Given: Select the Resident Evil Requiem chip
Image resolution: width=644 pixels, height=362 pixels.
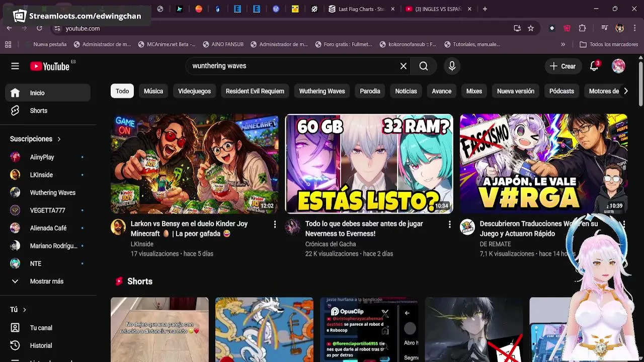Looking at the screenshot, I should (x=255, y=91).
